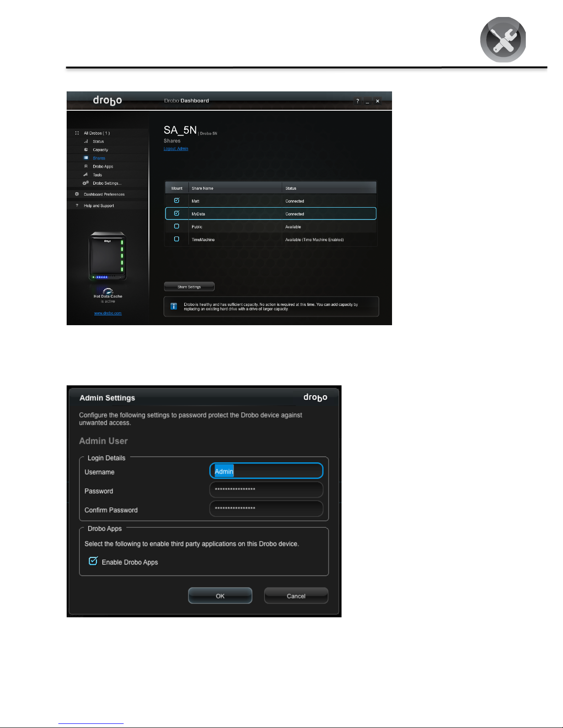Click the Capacity pie icon in sidebar
The width and height of the screenshot is (563, 728).
click(x=86, y=150)
